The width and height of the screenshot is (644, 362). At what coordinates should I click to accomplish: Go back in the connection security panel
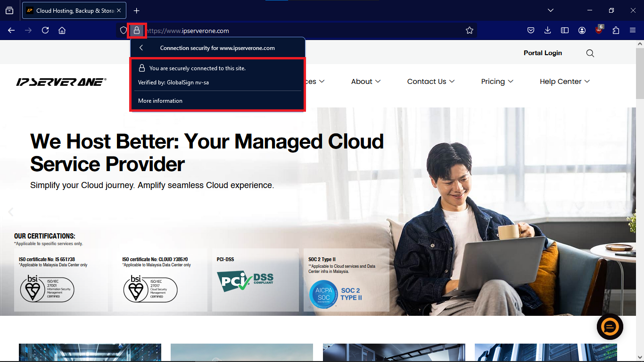(141, 48)
